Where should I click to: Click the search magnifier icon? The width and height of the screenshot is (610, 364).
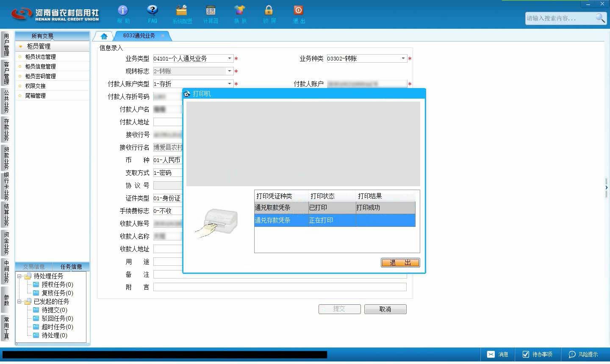600,18
